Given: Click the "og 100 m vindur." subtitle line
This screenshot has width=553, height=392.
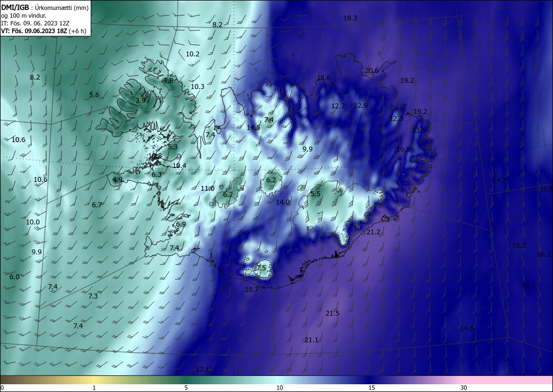Looking at the screenshot, I should point(24,15).
